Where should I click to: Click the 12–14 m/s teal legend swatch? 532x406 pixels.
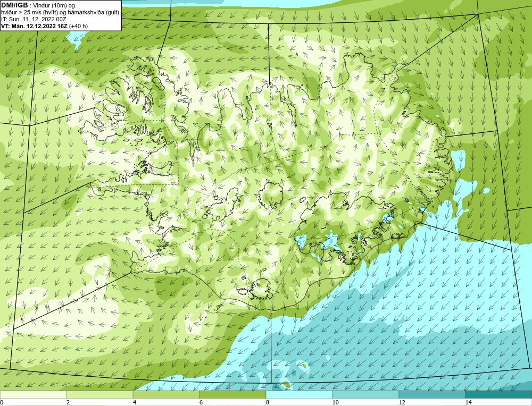click(x=432, y=395)
